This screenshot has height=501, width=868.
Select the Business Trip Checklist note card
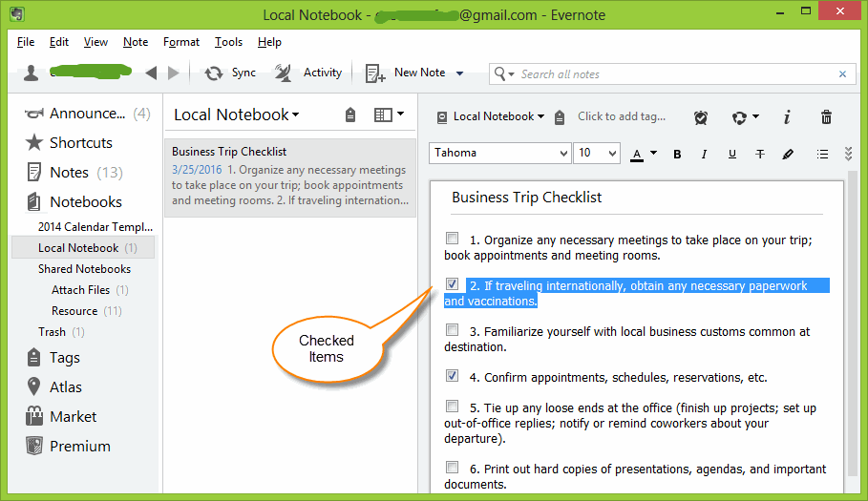pyautogui.click(x=290, y=177)
